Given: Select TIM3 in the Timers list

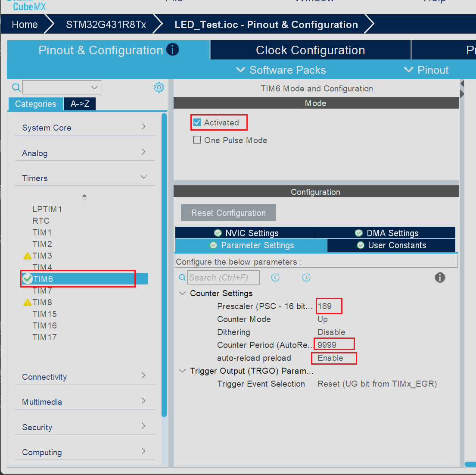Looking at the screenshot, I should 42,256.
